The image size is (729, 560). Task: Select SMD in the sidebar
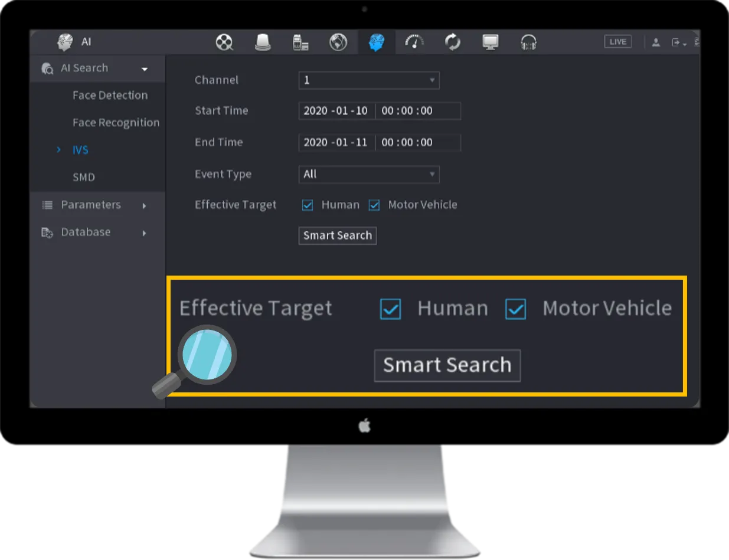pyautogui.click(x=83, y=177)
